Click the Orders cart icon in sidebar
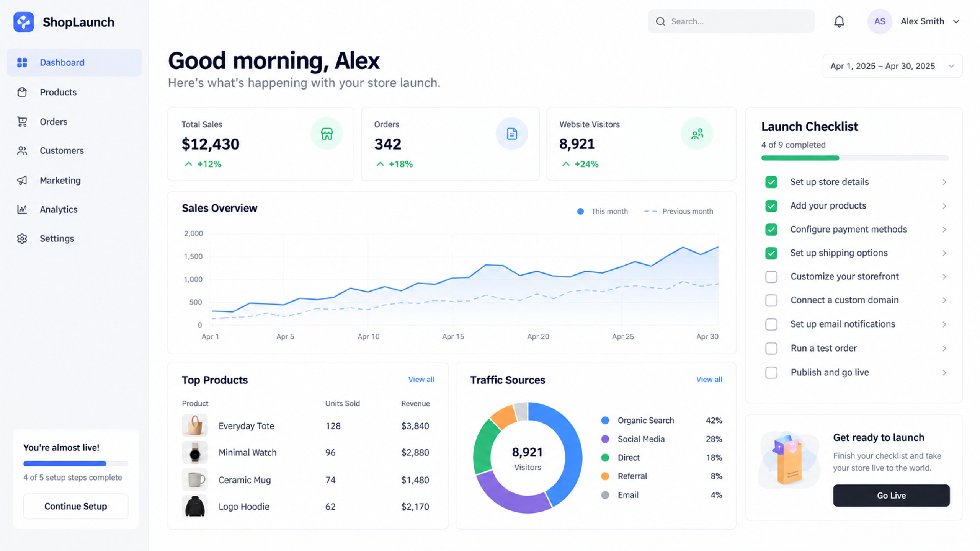980x551 pixels. tap(22, 122)
